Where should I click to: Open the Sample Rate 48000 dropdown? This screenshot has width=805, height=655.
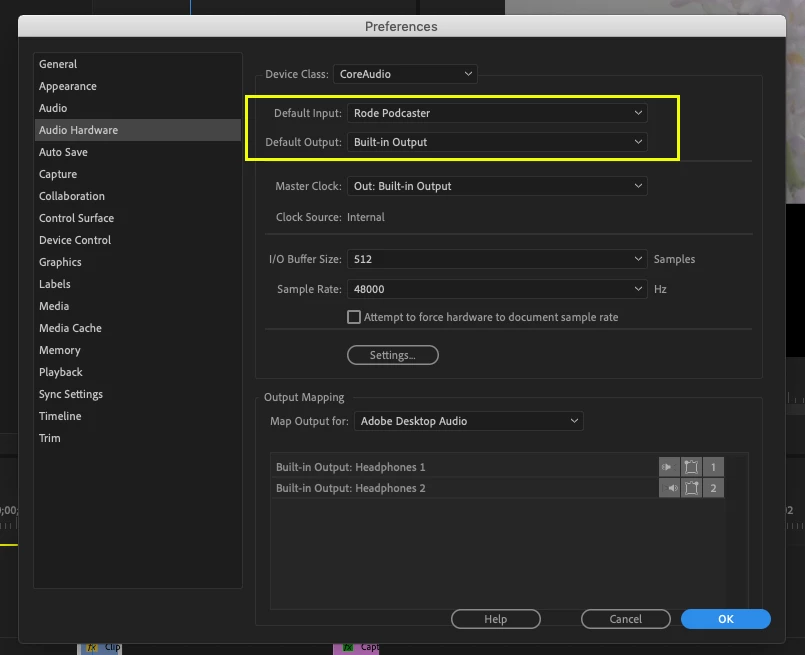(497, 289)
